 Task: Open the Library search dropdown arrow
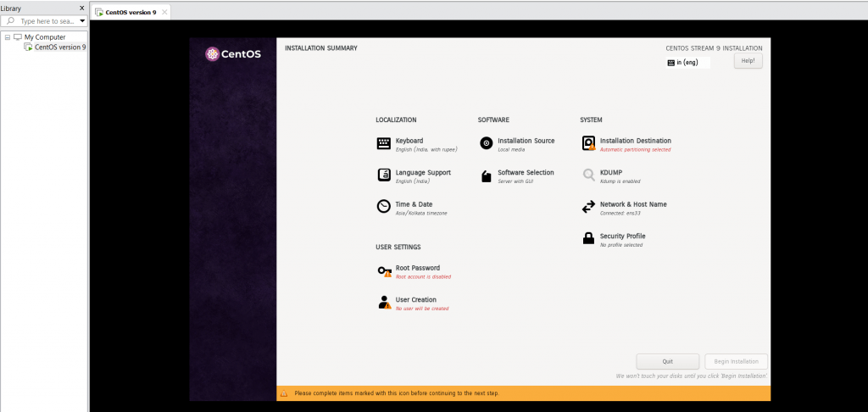[x=82, y=21]
